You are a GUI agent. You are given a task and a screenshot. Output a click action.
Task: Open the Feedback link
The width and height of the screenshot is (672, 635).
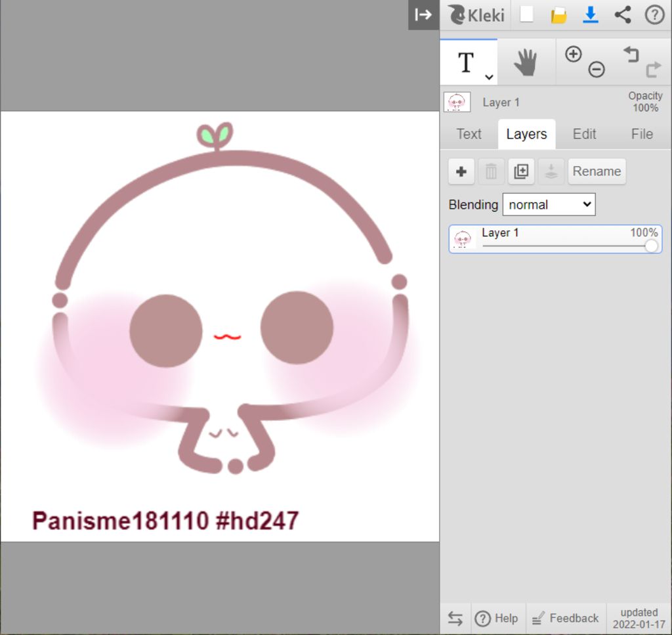coord(565,619)
